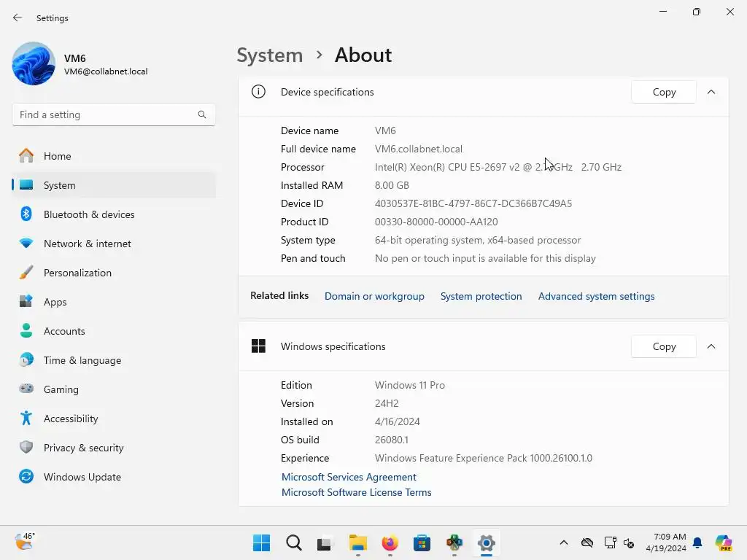747x560 pixels.
Task: Open Bluetooth & devices settings
Action: pos(113,214)
